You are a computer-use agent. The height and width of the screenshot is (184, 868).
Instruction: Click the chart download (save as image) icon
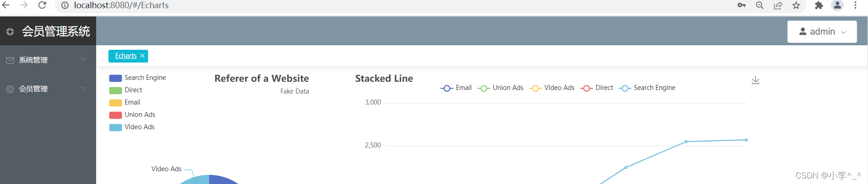tap(755, 80)
